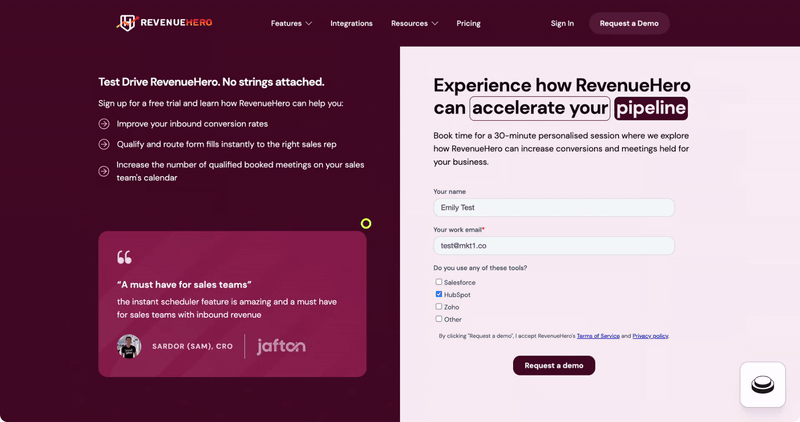Click the 'accelerate your' outlined text
Image resolution: width=800 pixels, height=422 pixels.
tap(540, 108)
